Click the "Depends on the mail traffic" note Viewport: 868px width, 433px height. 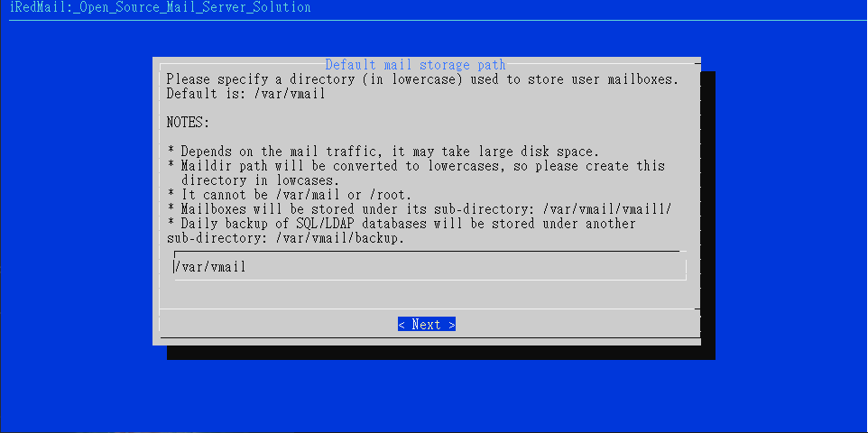click(x=383, y=152)
